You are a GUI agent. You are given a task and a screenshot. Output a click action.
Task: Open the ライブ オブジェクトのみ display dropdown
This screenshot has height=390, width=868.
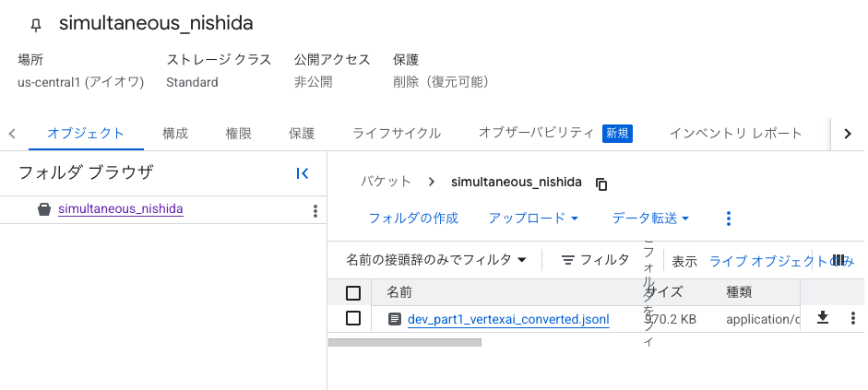781,261
